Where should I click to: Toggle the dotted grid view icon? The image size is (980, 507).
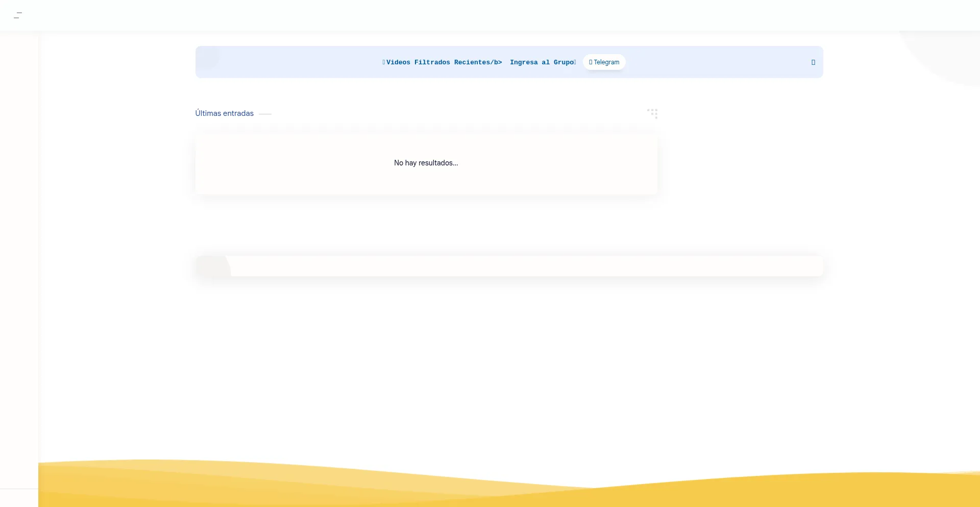tap(652, 113)
